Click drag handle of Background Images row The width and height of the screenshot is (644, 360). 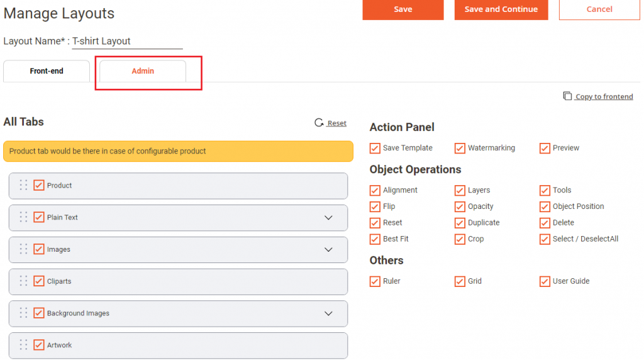[23, 313]
